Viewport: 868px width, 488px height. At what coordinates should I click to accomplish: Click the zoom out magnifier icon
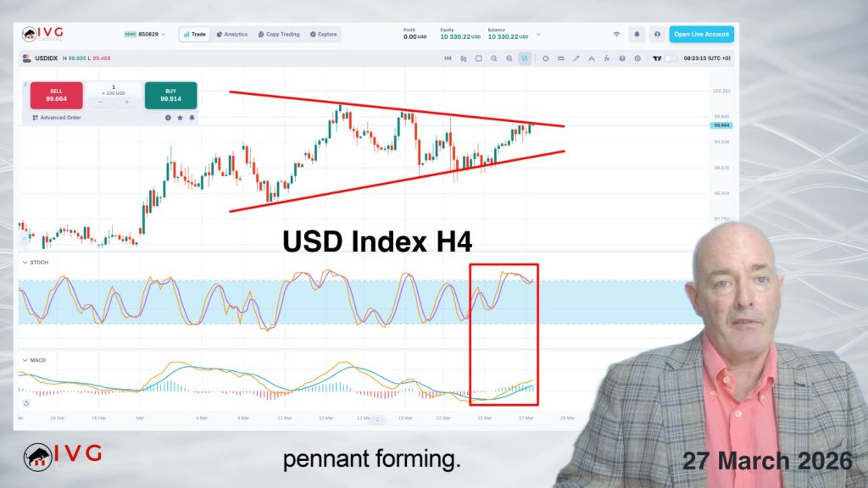tap(493, 58)
